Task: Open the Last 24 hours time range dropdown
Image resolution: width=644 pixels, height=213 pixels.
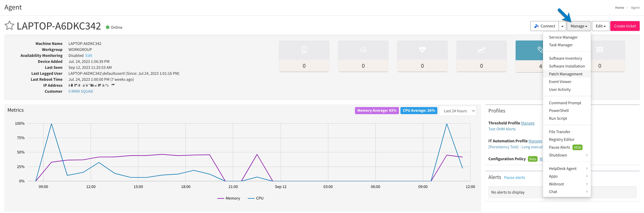Action: point(457,111)
